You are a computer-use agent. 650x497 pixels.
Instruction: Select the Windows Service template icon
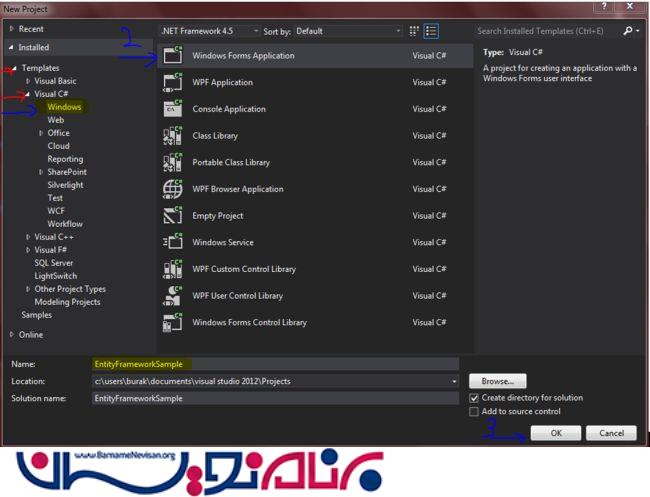[x=173, y=242]
